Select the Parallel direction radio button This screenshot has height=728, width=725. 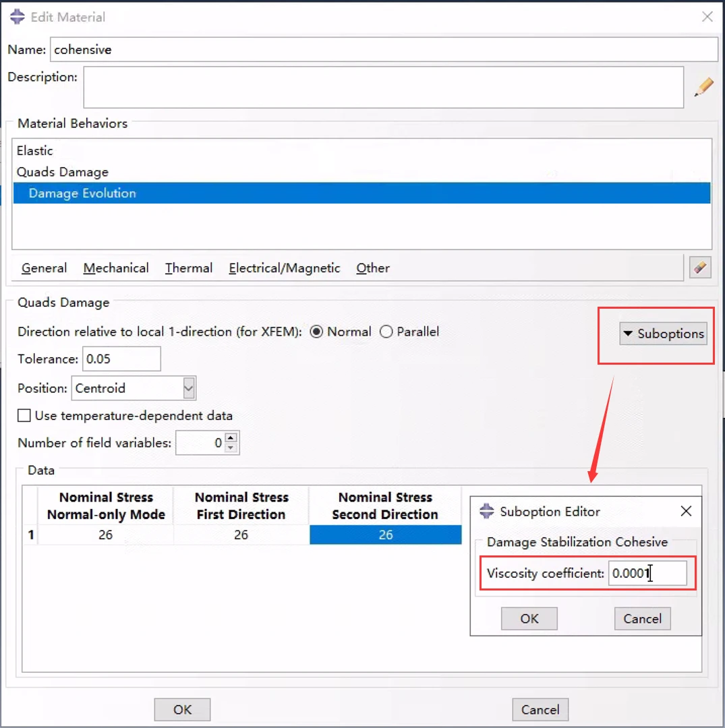[386, 332]
